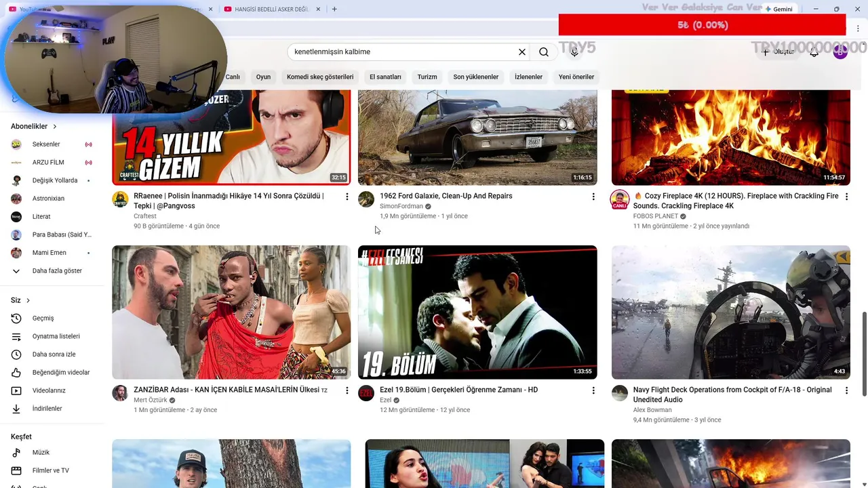The image size is (868, 488).
Task: Play the Zanzibar Masai thumbnail
Action: (x=231, y=312)
